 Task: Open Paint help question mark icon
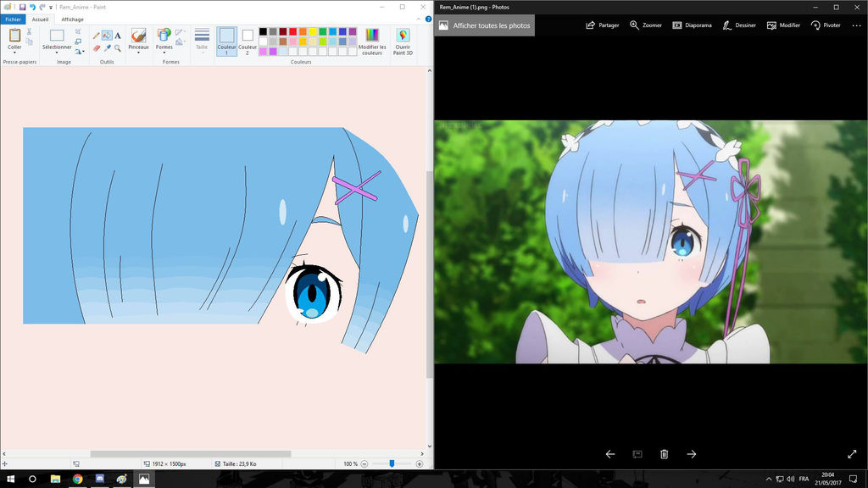pyautogui.click(x=428, y=19)
